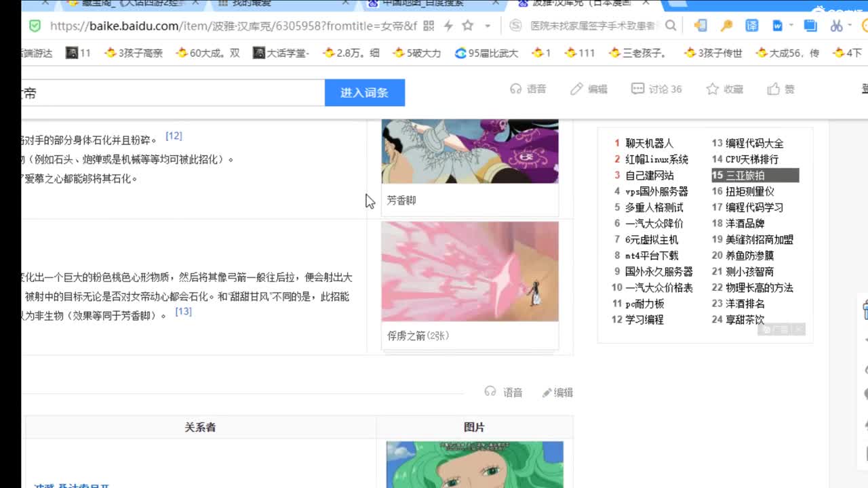Click the address bar URL
Image resolution: width=868 pixels, height=488 pixels.
click(x=233, y=26)
